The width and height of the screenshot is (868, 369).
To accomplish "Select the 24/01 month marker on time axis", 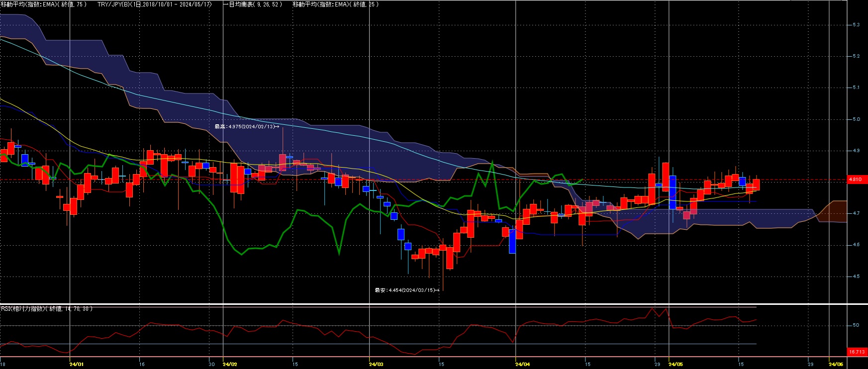I will (77, 365).
